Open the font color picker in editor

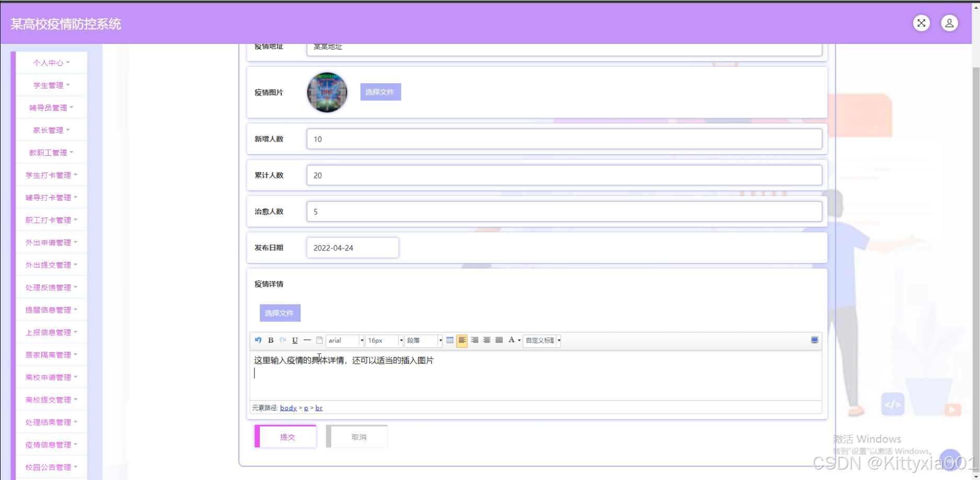(x=514, y=340)
